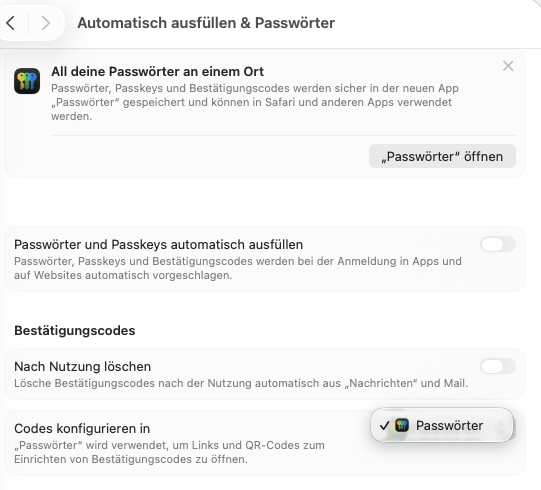The image size is (541, 490).
Task: Go back using the left chevron
Action: [11, 23]
